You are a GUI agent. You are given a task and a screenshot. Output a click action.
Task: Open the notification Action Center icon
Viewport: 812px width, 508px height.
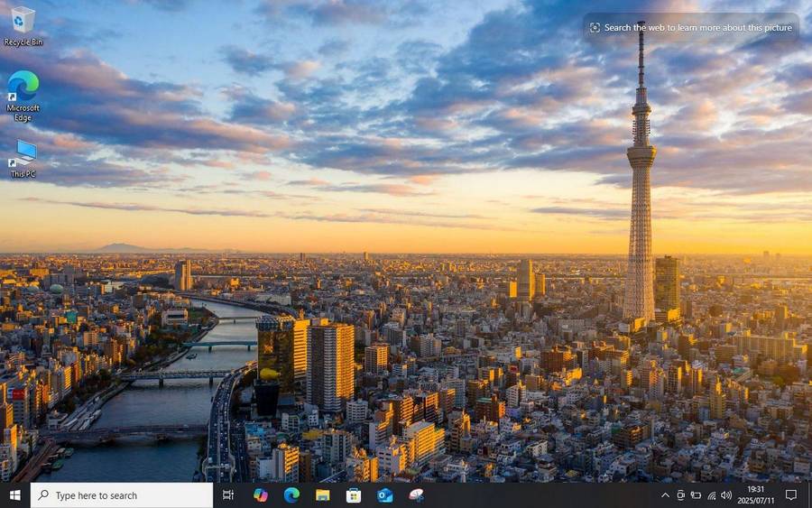[790, 495]
